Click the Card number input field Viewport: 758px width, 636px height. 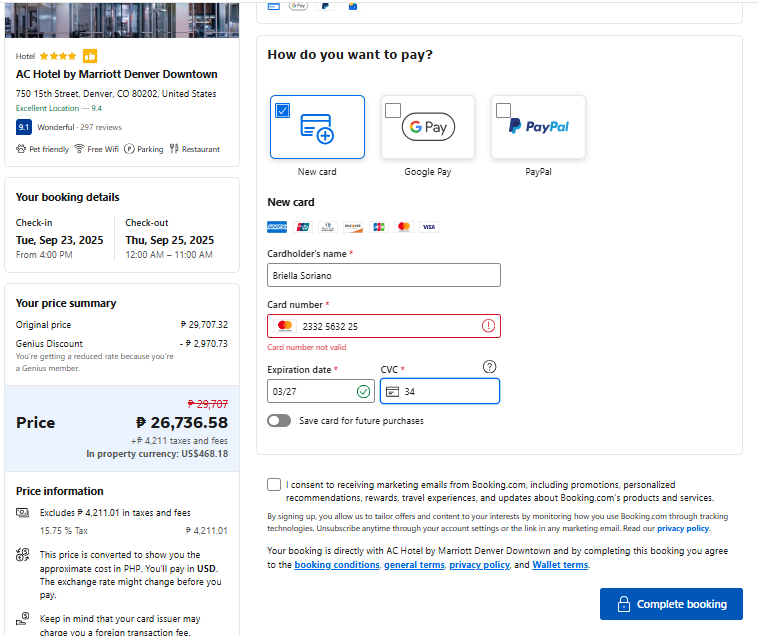[385, 326]
